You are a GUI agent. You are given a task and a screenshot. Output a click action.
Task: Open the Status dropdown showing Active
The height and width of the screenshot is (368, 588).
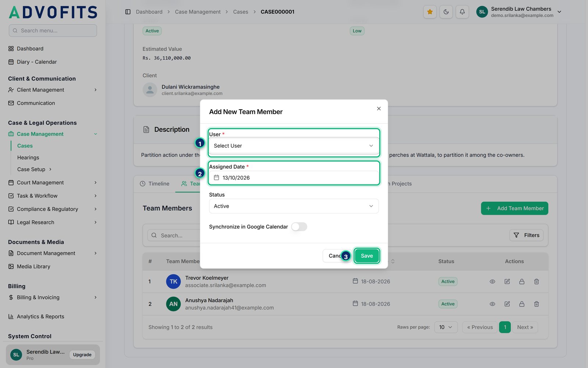[x=294, y=206]
